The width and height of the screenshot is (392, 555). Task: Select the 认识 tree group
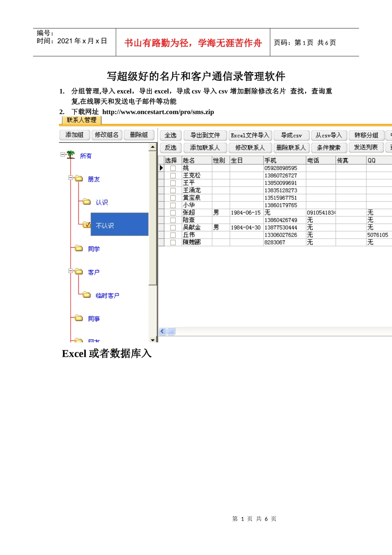tap(102, 202)
